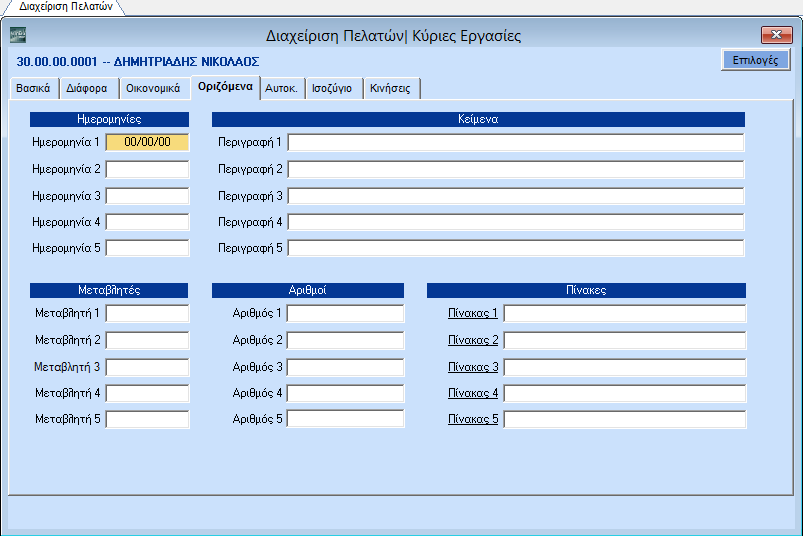Click the Μεταβλητή 5 input box
Image resolution: width=803 pixels, height=536 pixels.
tap(147, 419)
